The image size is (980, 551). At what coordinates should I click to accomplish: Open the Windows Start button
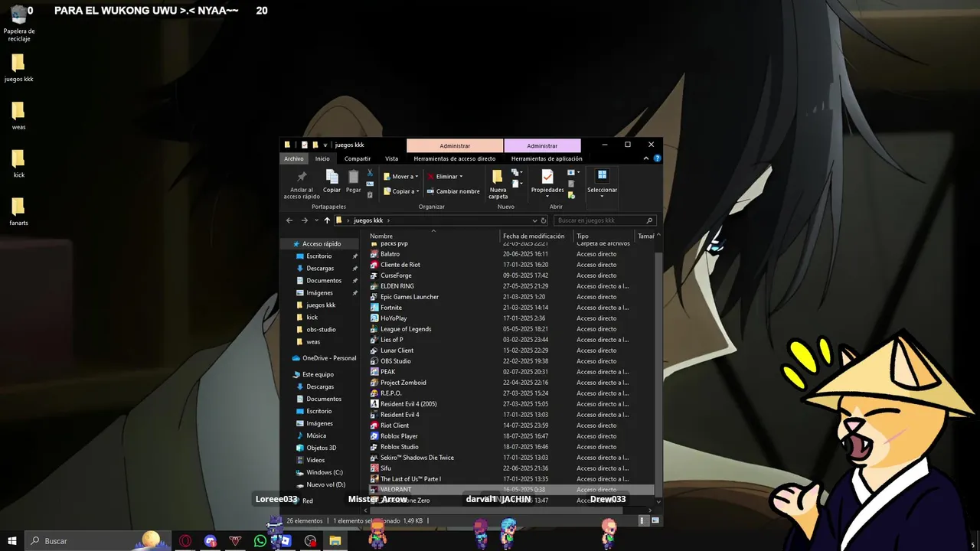click(x=12, y=541)
